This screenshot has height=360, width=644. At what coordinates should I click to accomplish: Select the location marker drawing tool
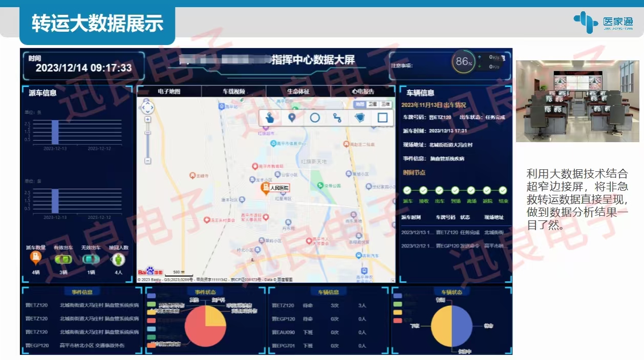click(292, 118)
